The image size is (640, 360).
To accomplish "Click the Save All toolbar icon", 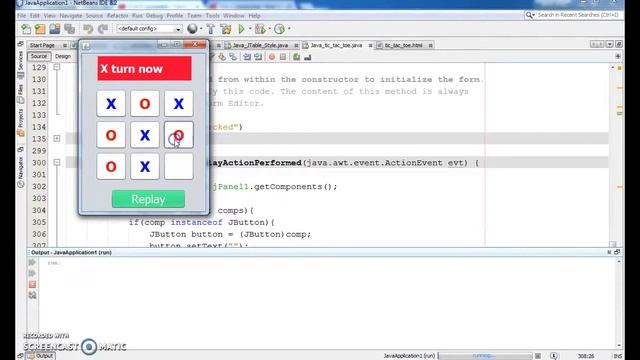I will tap(70, 29).
